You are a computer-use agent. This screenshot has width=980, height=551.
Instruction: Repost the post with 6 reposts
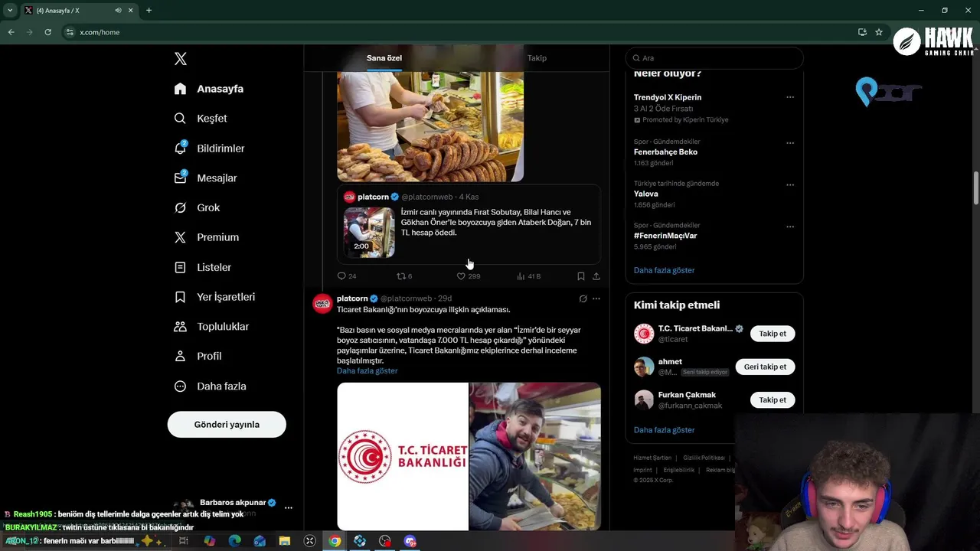[404, 276]
